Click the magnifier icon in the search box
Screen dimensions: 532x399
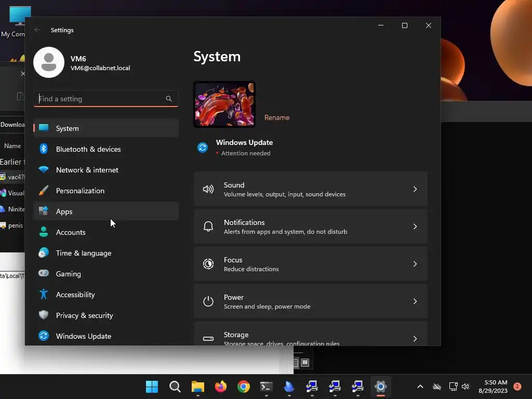169,99
